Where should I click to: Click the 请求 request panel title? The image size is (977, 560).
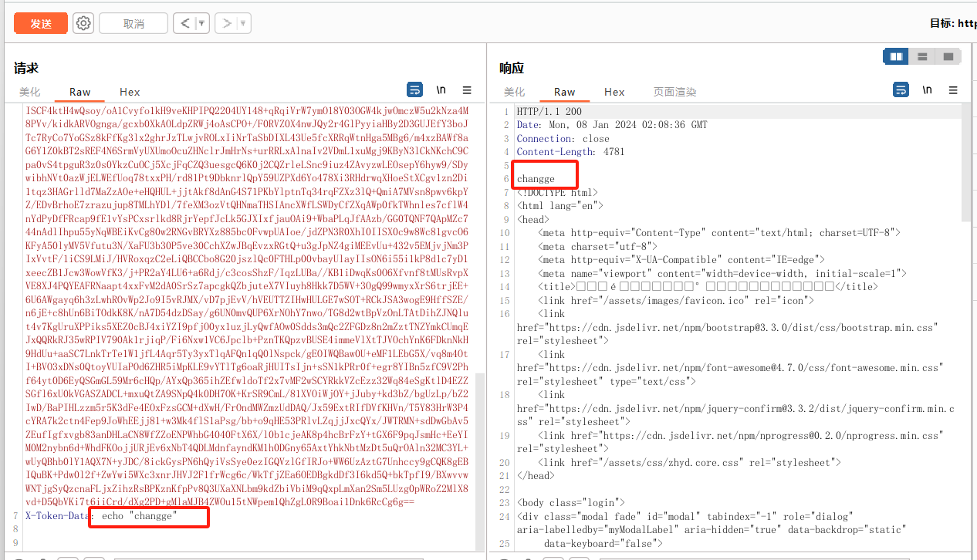(26, 68)
